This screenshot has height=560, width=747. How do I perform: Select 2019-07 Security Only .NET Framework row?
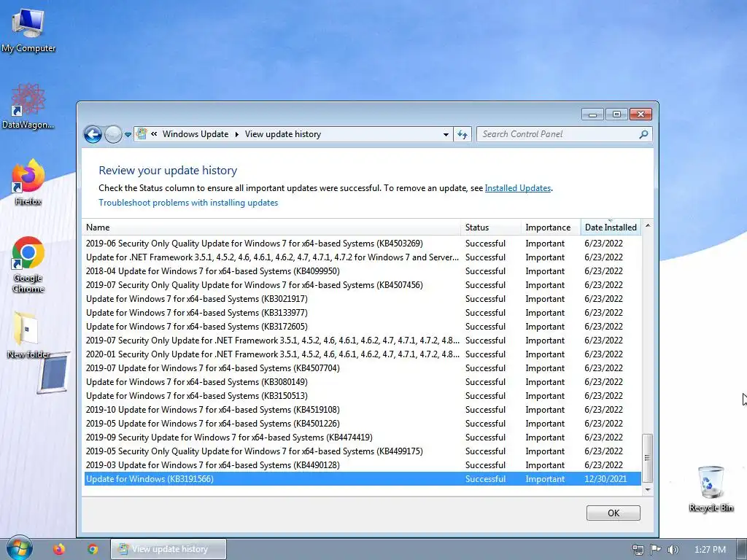click(363, 341)
